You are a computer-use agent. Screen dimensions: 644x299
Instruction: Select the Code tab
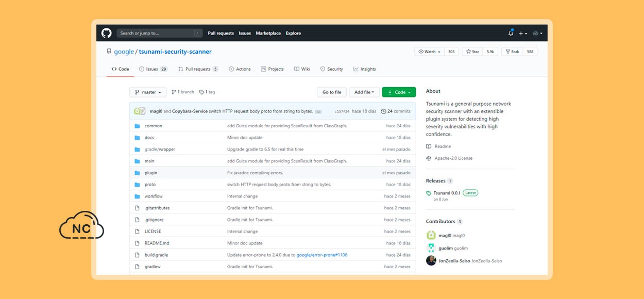(x=120, y=69)
